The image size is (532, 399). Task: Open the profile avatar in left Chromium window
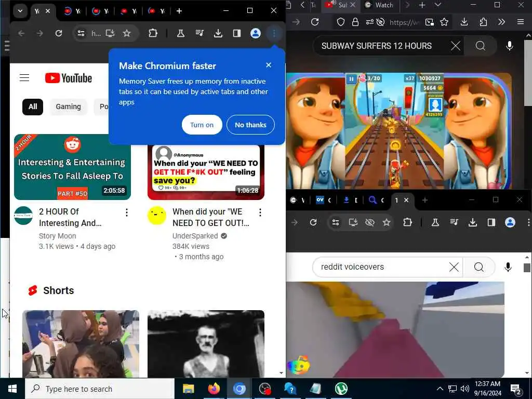point(256,33)
